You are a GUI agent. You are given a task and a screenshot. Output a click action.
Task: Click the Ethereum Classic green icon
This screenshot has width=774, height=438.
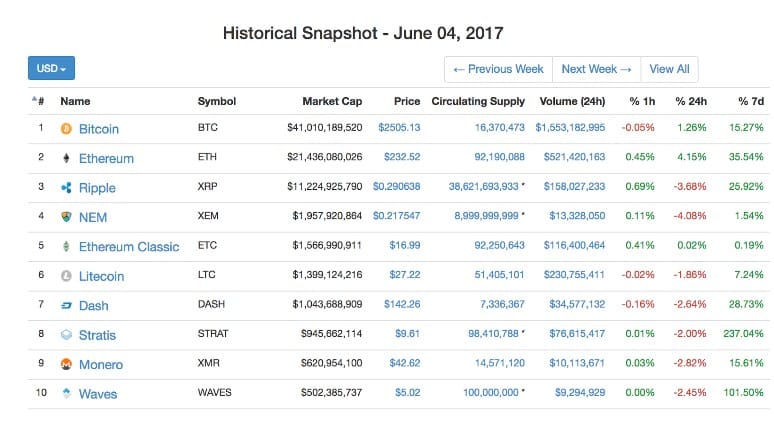pyautogui.click(x=66, y=246)
